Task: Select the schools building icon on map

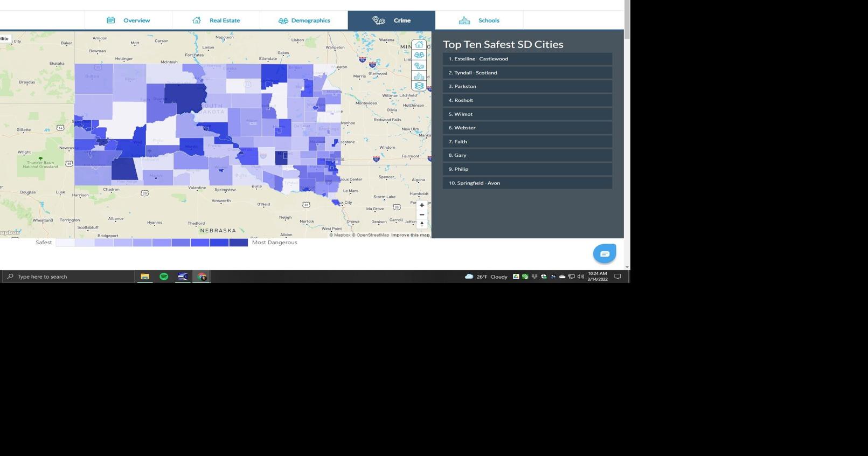Action: click(x=419, y=76)
